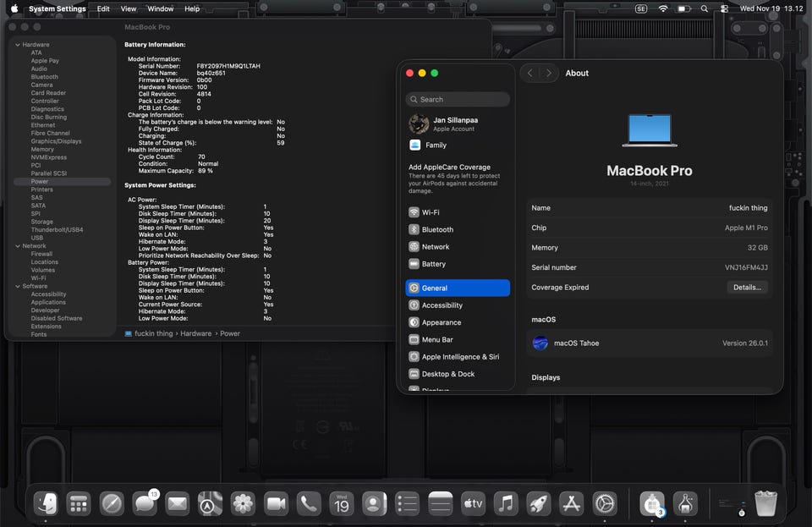The width and height of the screenshot is (812, 527).
Task: Launch Messages from the Dock
Action: 145,504
